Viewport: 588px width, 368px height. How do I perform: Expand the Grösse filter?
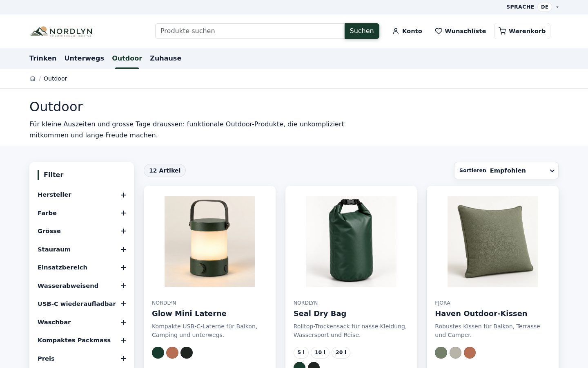coord(82,231)
